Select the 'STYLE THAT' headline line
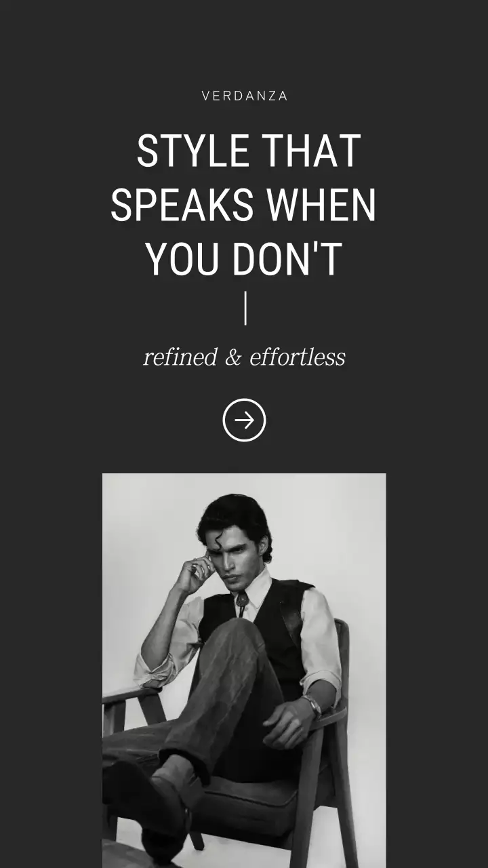 click(248, 151)
